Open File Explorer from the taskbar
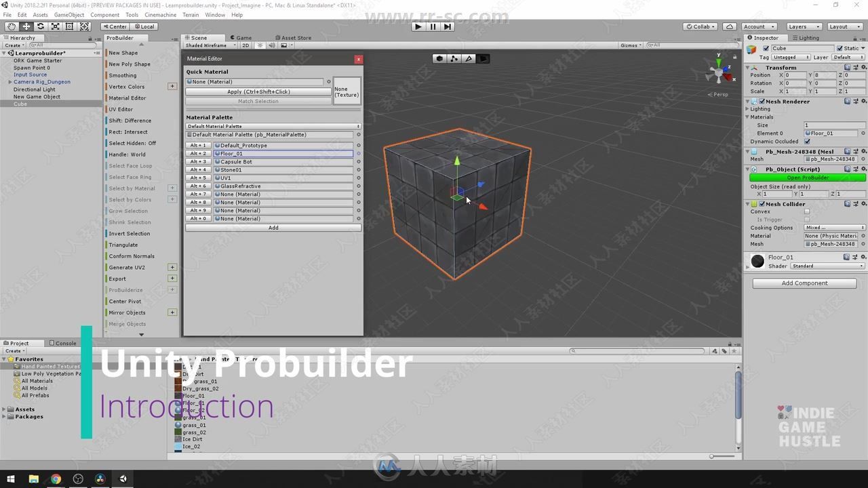Viewport: 868px width, 488px height. coord(33,479)
